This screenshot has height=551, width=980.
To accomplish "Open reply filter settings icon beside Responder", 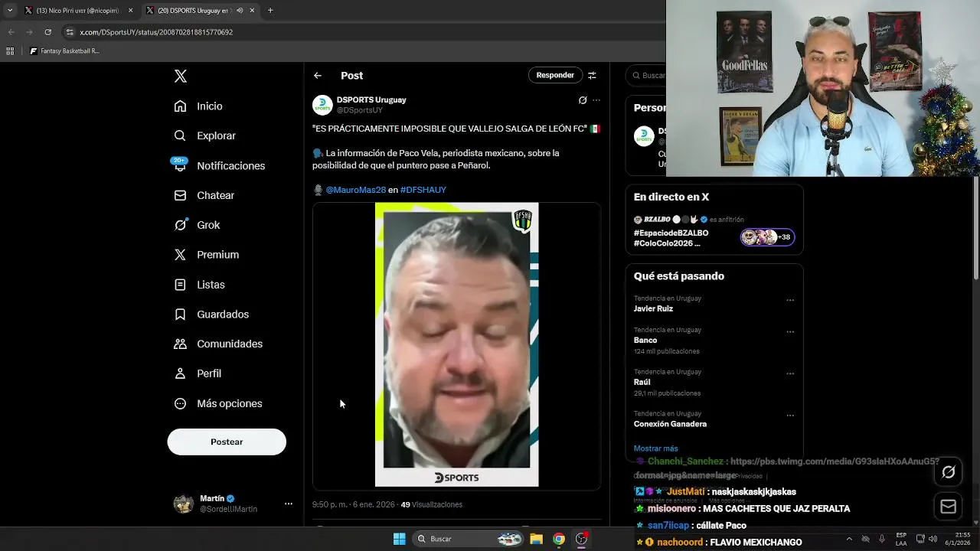I will pyautogui.click(x=592, y=75).
